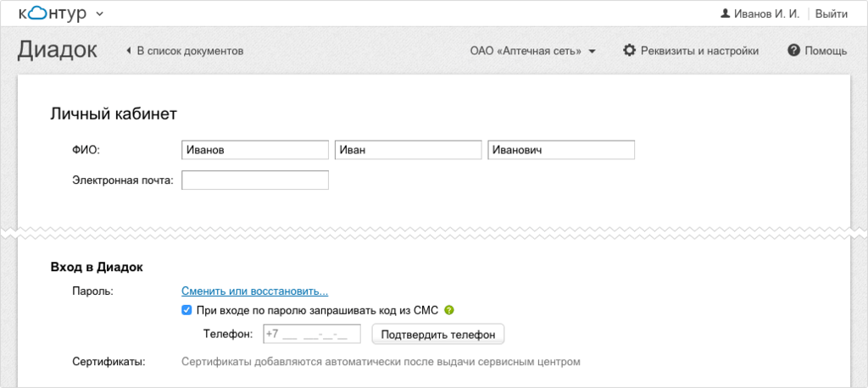Focus the patronymic field with Иванович
868x388 pixels.
pos(561,150)
